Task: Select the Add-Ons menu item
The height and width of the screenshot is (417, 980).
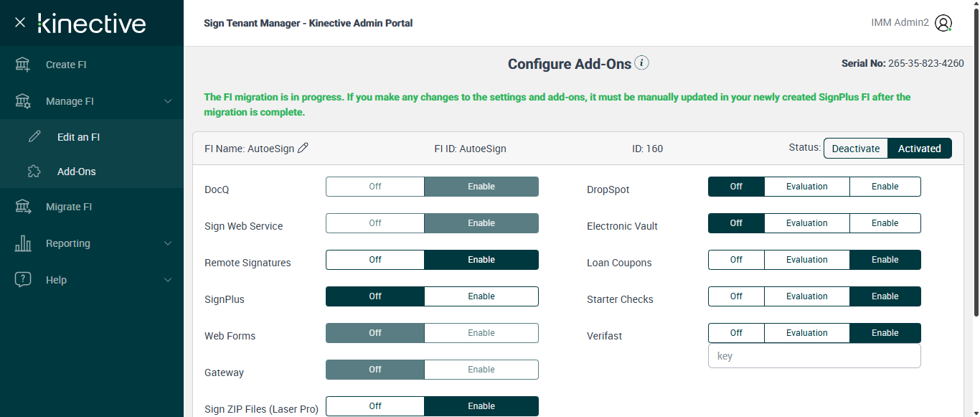Action: 76,172
